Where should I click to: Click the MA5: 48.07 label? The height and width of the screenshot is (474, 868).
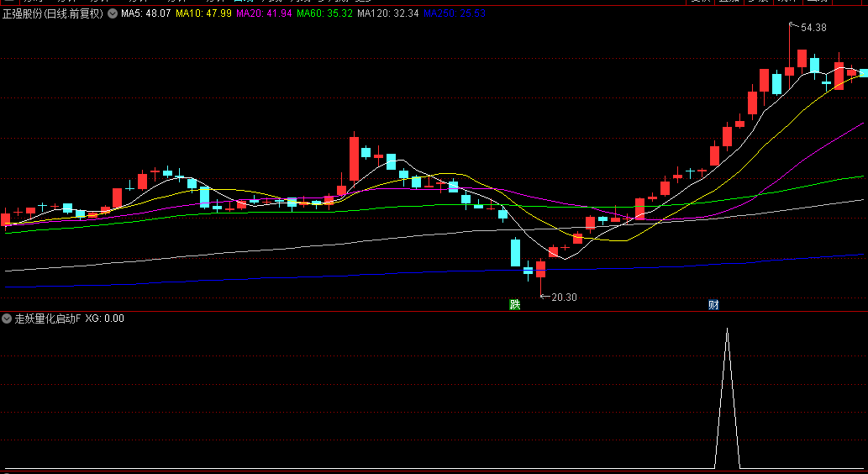(x=145, y=13)
